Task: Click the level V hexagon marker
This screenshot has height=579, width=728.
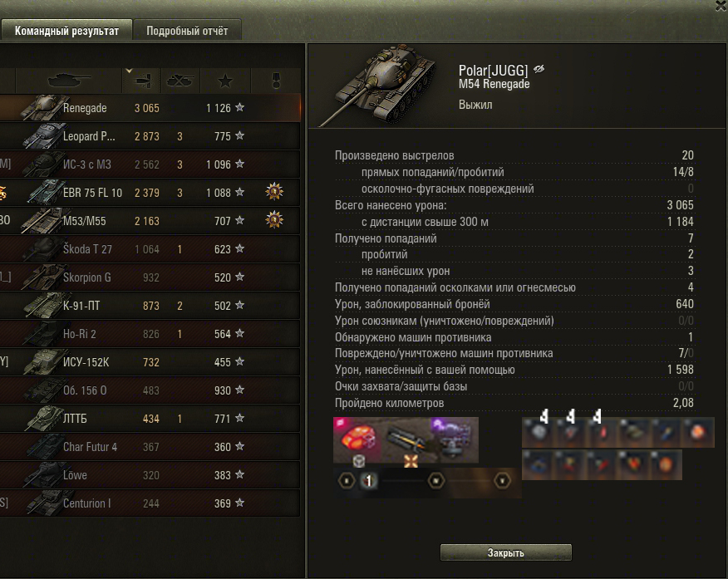Action: (x=502, y=481)
